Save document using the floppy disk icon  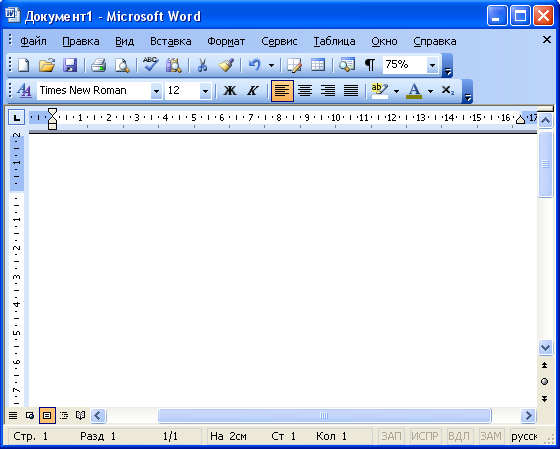tap(70, 65)
